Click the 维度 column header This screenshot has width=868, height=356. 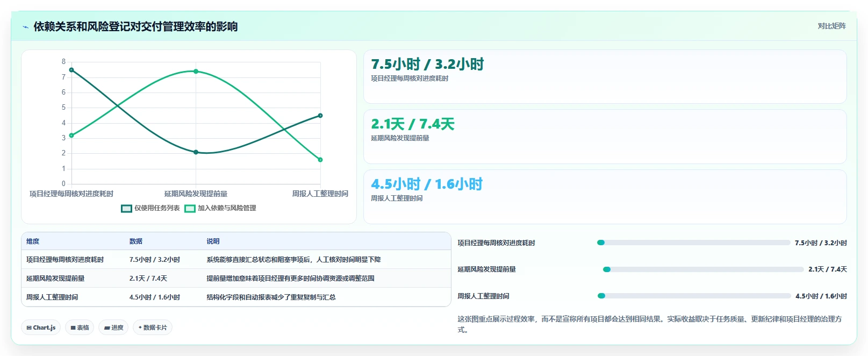[x=33, y=241]
